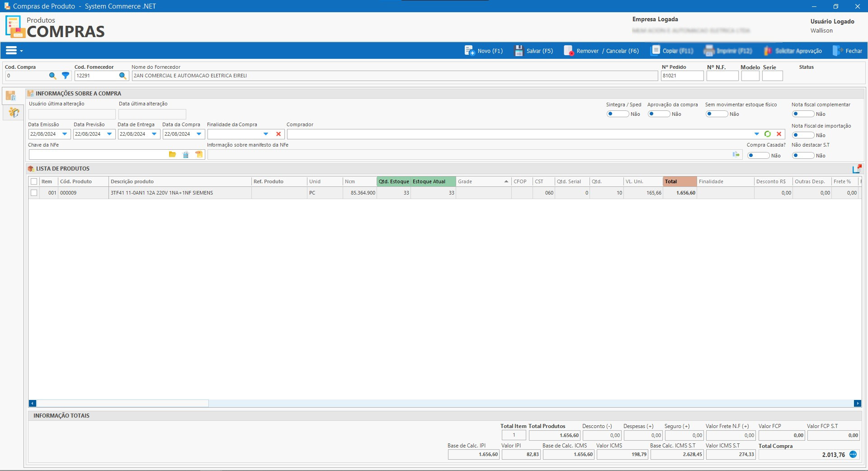Click the Cod. Compra search magnifier icon
Image resolution: width=868 pixels, height=471 pixels.
[52, 76]
